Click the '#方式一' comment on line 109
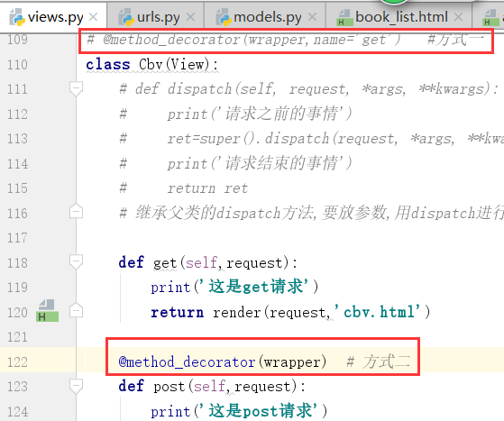This screenshot has width=504, height=421. tap(455, 40)
